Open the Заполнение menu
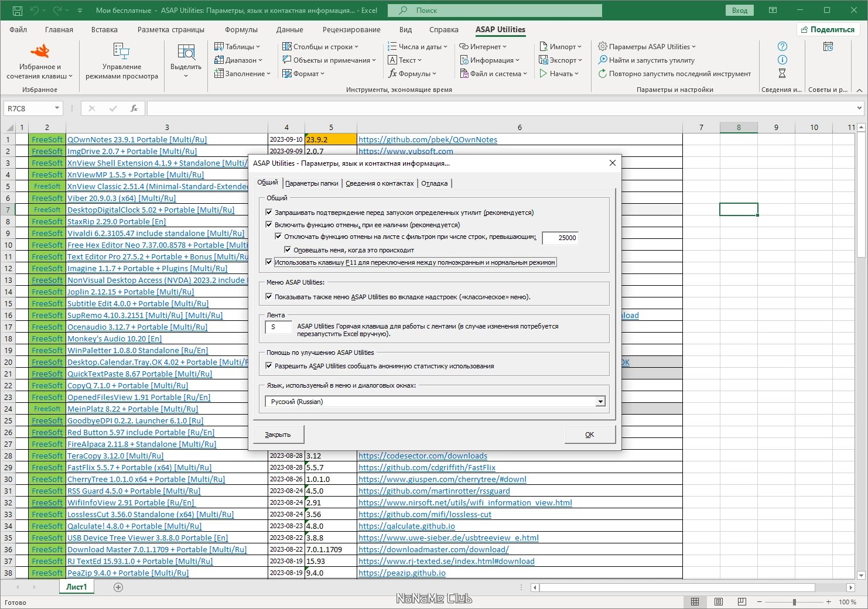The image size is (868, 609). [242, 74]
